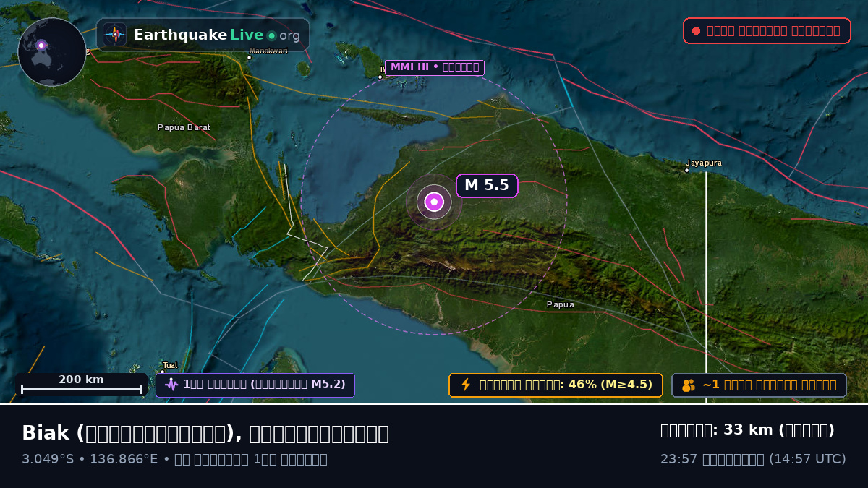Click the Tual city label
The image size is (868, 488).
(170, 365)
